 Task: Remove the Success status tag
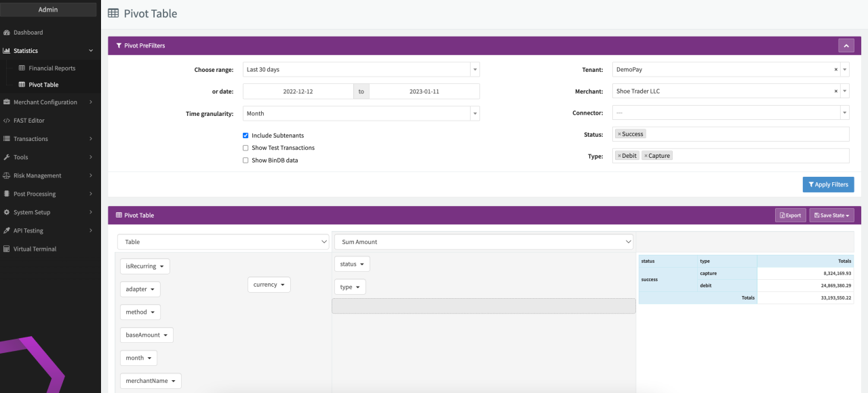(x=619, y=134)
